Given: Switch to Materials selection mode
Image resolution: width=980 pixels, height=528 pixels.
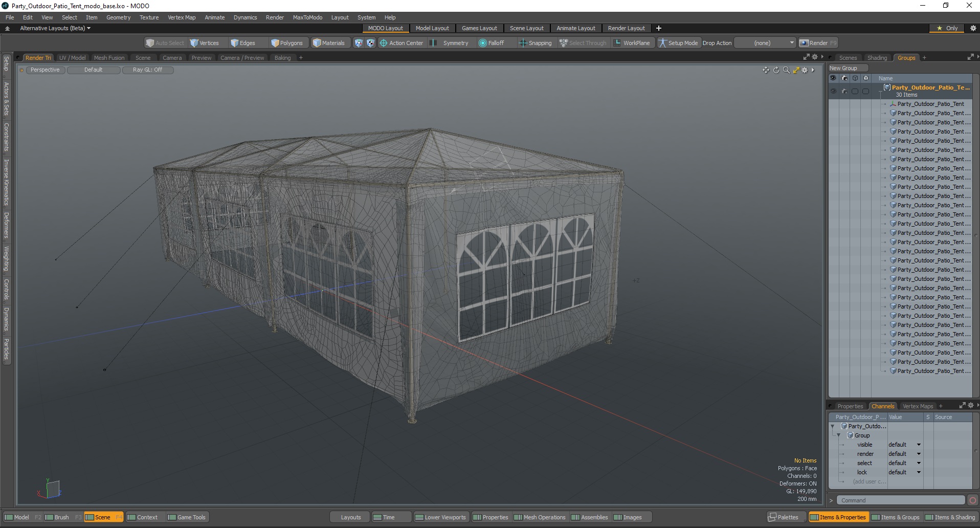Looking at the screenshot, I should [x=329, y=43].
